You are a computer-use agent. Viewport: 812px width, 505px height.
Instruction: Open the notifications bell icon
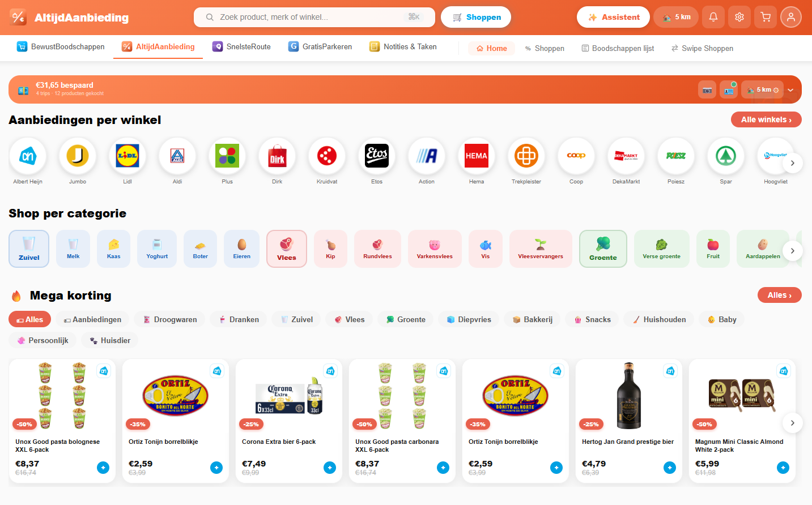click(713, 17)
